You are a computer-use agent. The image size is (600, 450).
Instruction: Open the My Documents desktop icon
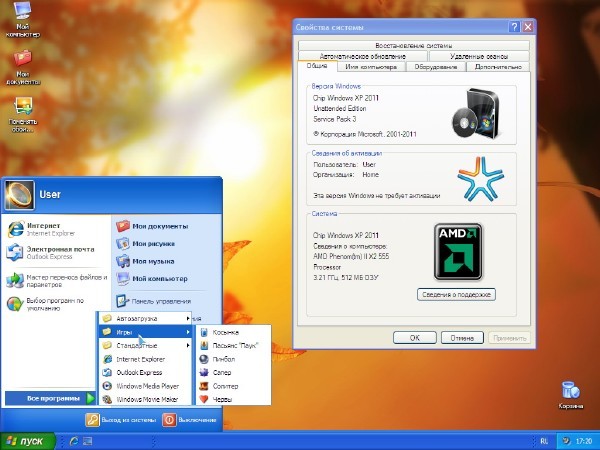pyautogui.click(x=23, y=67)
